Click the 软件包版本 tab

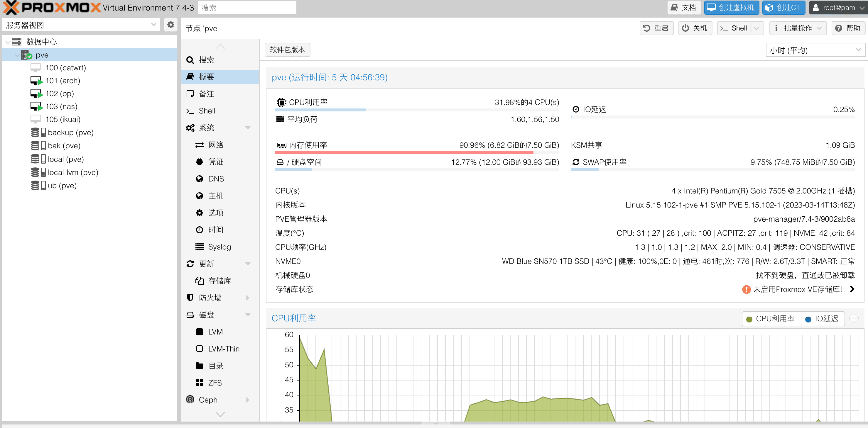tap(287, 50)
